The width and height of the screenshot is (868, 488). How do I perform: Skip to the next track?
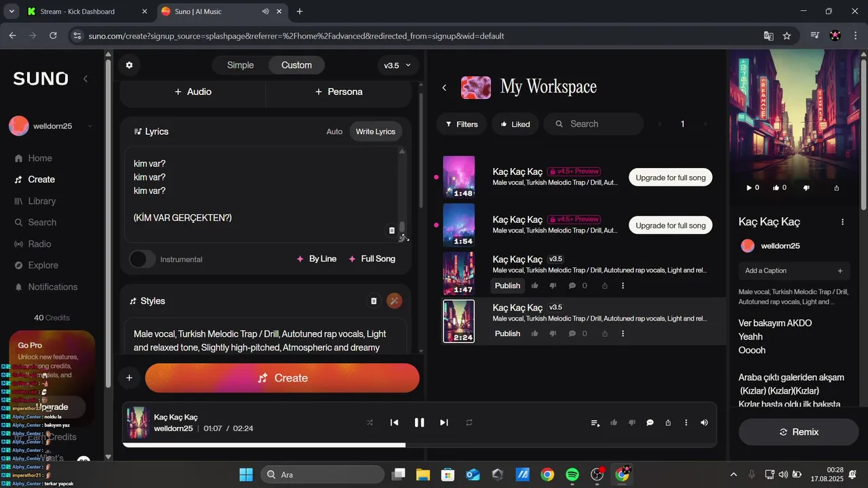click(444, 422)
